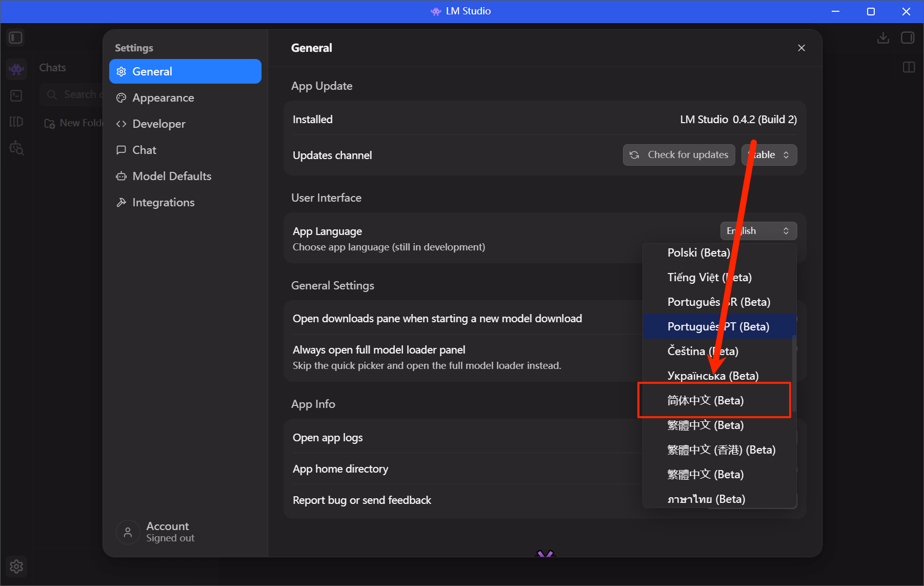Click the Always open full model loader panel label
924x586 pixels.
tap(379, 350)
